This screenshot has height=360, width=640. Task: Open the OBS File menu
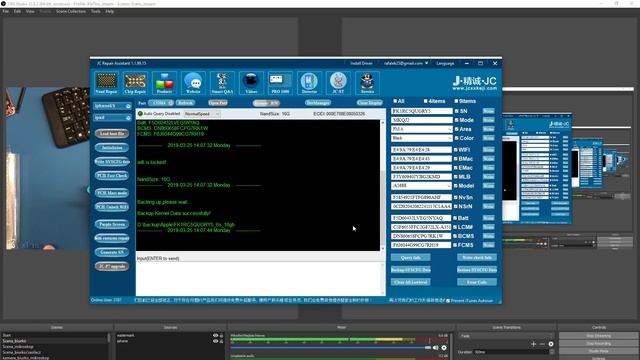6,11
